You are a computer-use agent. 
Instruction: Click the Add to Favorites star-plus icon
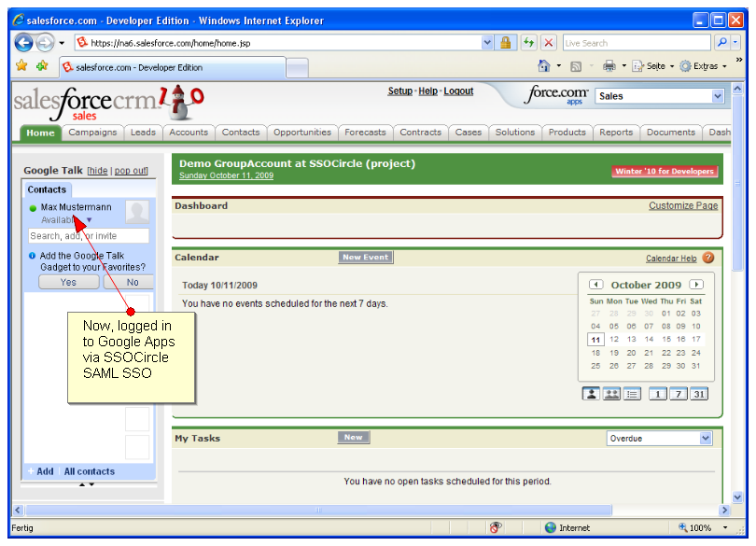tap(42, 65)
